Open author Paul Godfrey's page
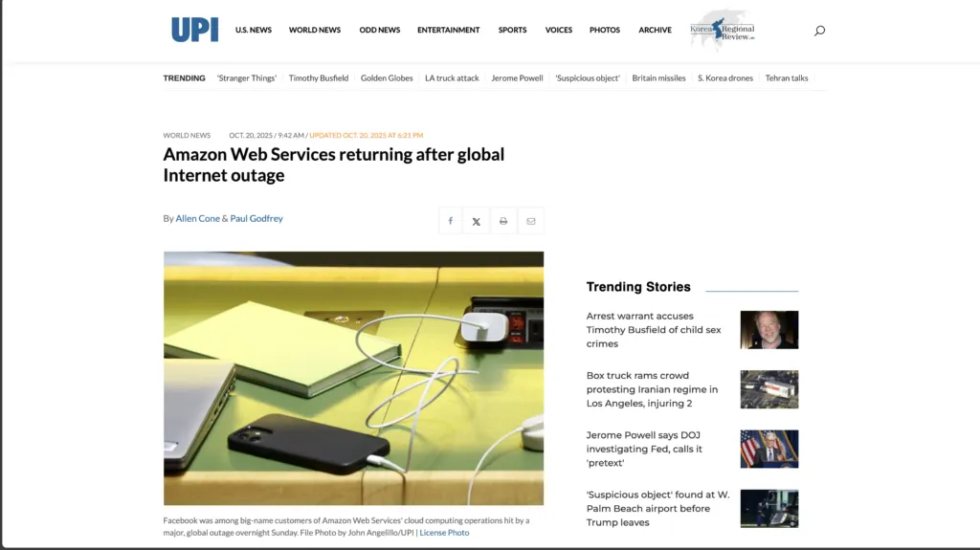The height and width of the screenshot is (550, 980). 256,218
